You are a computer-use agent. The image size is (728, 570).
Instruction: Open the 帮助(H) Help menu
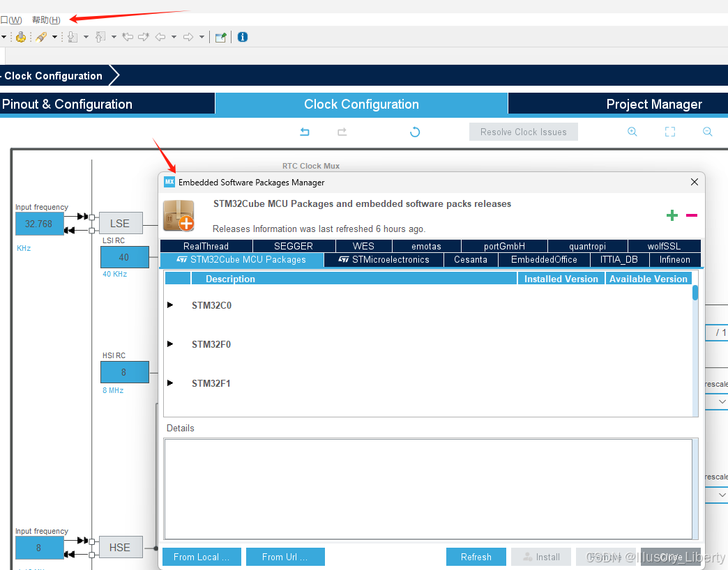click(46, 20)
